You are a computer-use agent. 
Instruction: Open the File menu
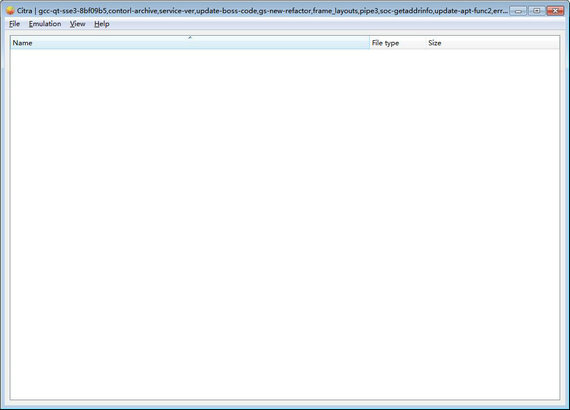(15, 24)
